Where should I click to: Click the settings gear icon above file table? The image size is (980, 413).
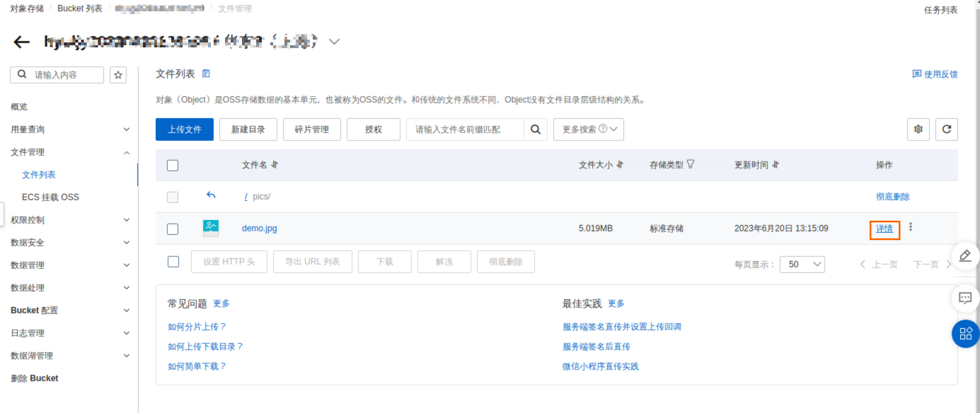(x=918, y=129)
